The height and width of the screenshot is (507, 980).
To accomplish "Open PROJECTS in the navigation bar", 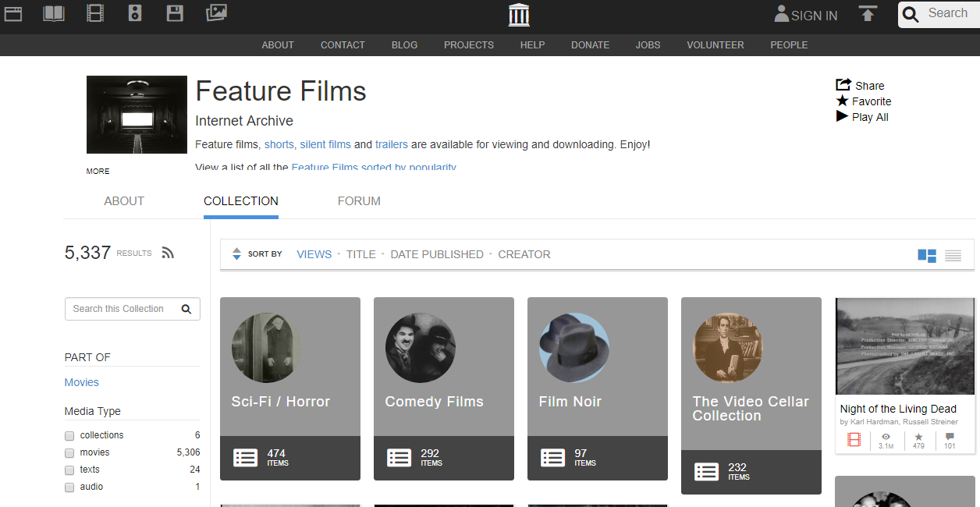I will point(469,44).
